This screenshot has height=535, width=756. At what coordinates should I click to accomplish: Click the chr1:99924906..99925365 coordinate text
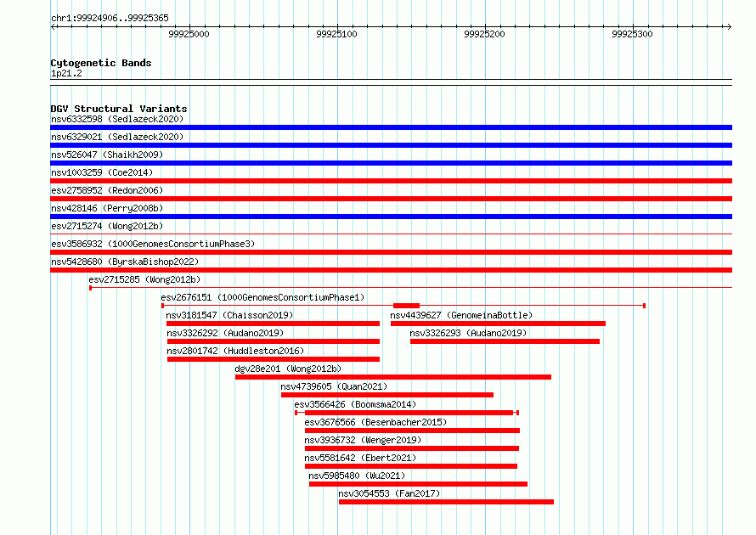[110, 19]
